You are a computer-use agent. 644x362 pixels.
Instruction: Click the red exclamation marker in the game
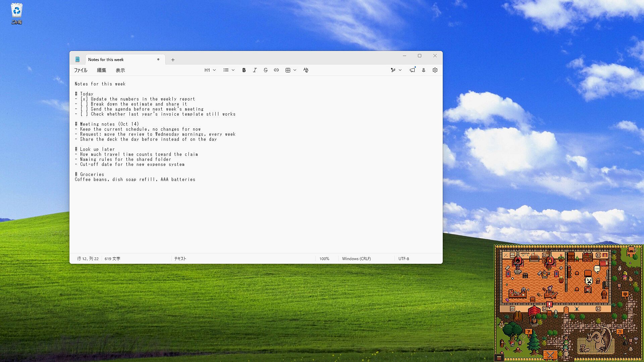click(x=549, y=304)
